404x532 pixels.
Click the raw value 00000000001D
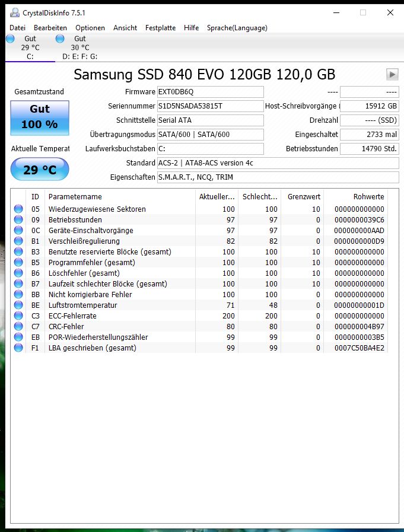click(x=359, y=305)
